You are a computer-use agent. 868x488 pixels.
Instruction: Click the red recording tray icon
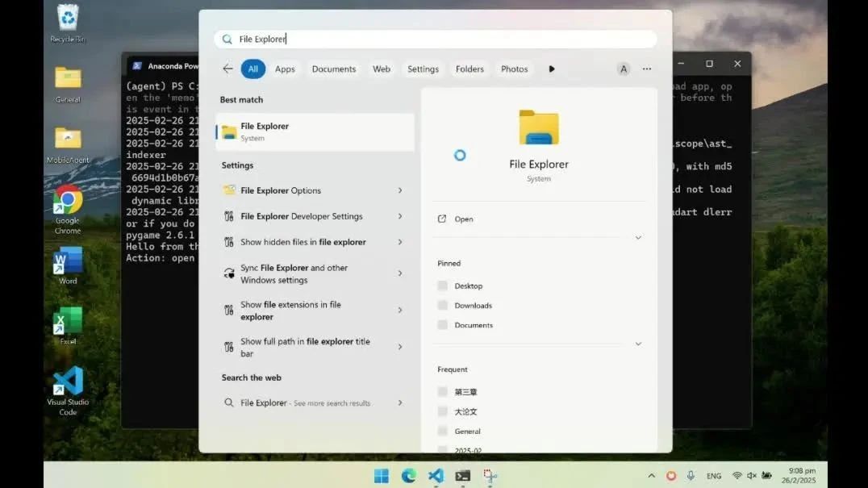point(671,475)
